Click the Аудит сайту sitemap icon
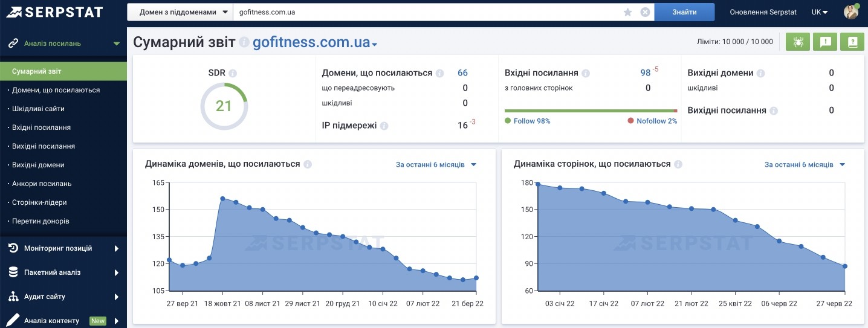 13,297
